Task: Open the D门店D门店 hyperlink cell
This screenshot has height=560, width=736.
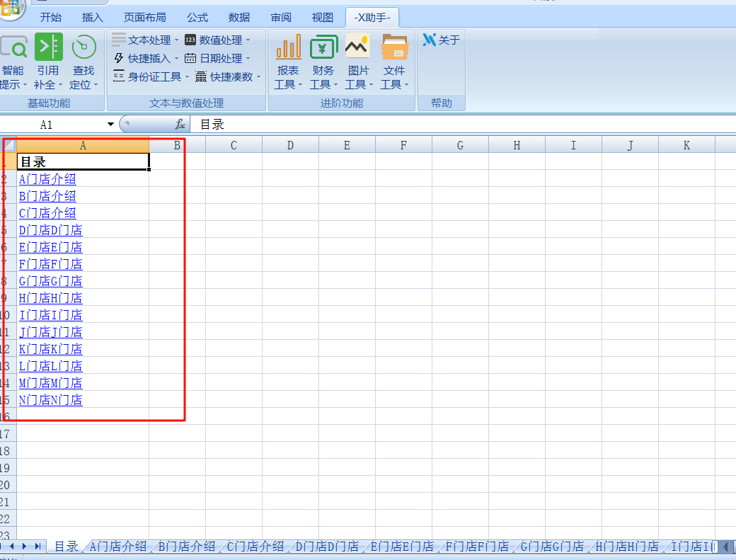Action: click(51, 230)
